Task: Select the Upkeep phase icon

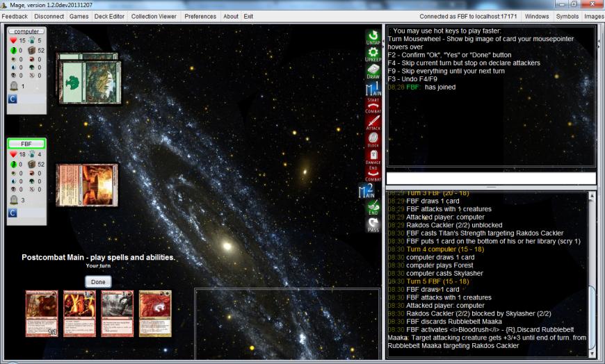Action: 373,54
